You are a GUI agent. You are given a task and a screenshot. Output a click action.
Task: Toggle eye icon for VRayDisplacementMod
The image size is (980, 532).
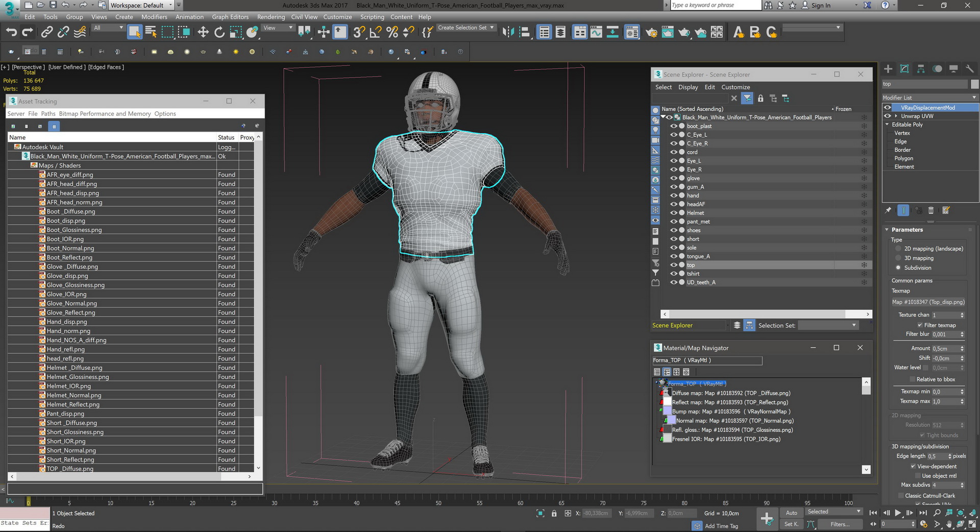(888, 108)
